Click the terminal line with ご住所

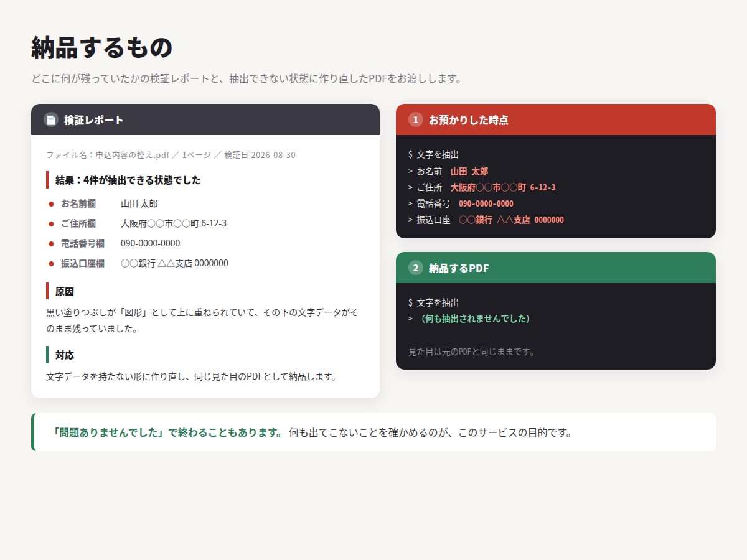[x=482, y=187]
